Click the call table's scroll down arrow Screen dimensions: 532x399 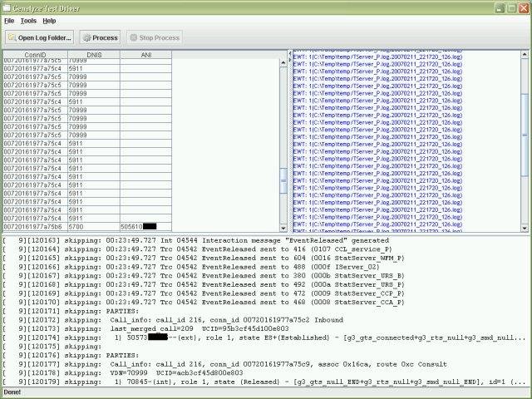[283, 228]
